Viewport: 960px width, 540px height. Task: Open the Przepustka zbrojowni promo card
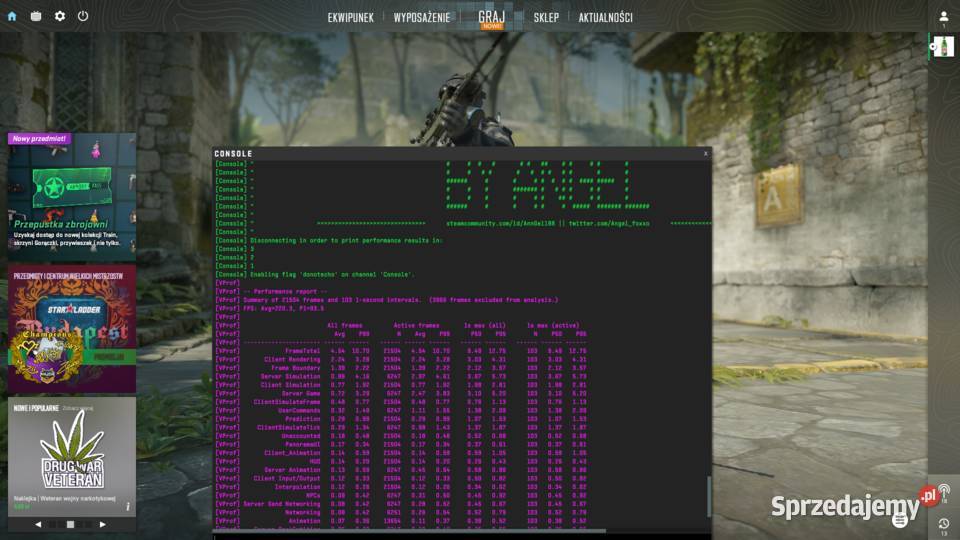tap(72, 197)
